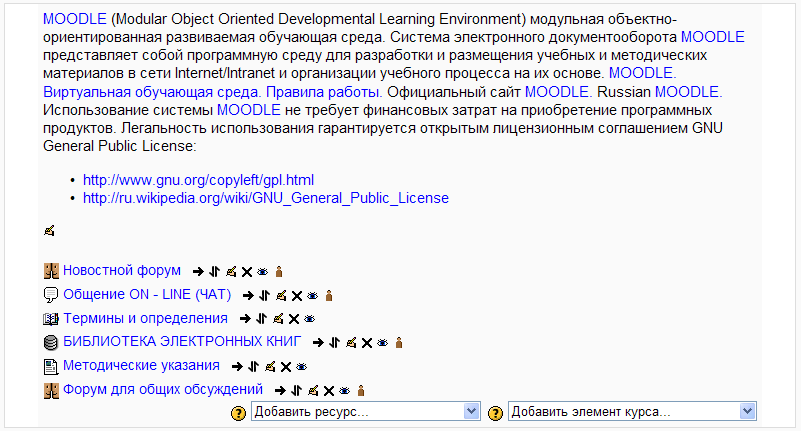
Task: Move Новостной форум using up-down arrows icon
Action: pos(215,272)
